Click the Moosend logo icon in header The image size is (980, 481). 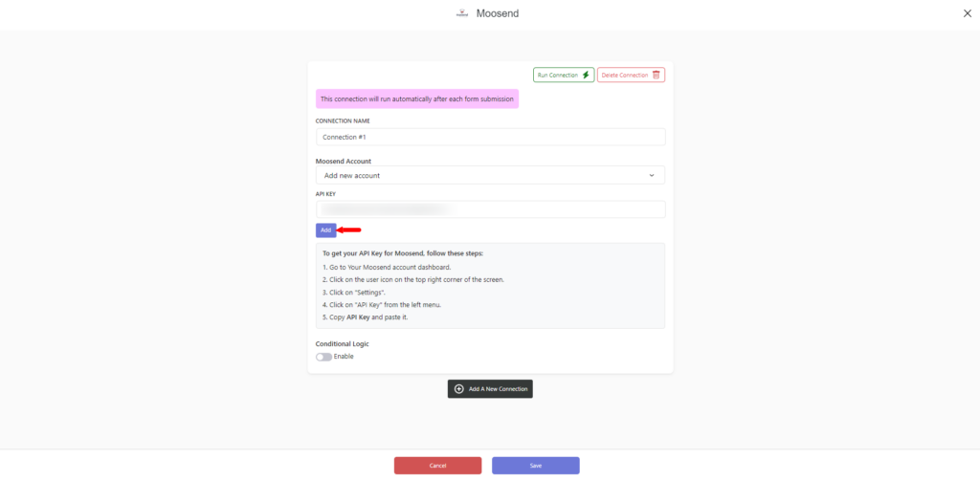click(462, 13)
